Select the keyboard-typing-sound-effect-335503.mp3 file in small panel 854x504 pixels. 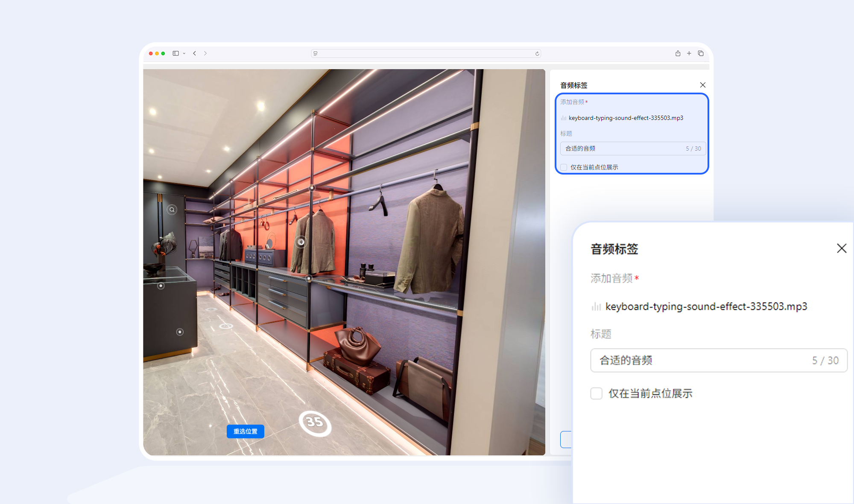click(x=626, y=118)
